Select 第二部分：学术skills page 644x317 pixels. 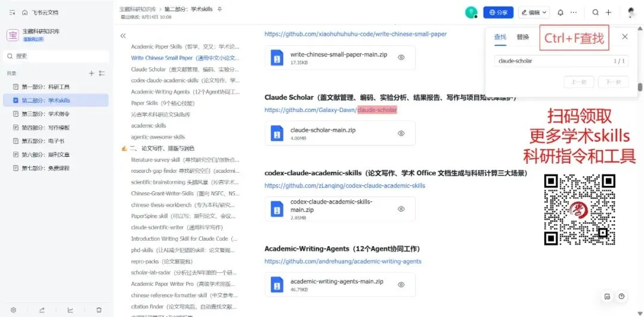coord(56,100)
